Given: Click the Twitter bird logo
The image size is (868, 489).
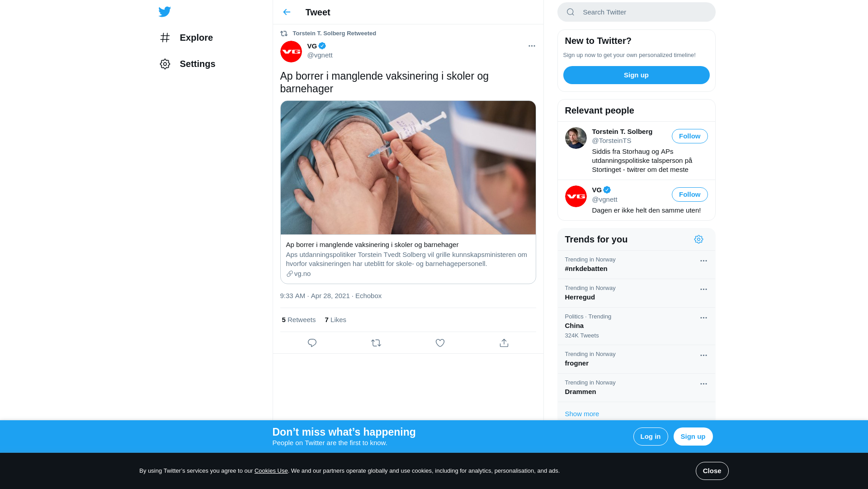Looking at the screenshot, I should coord(165,12).
